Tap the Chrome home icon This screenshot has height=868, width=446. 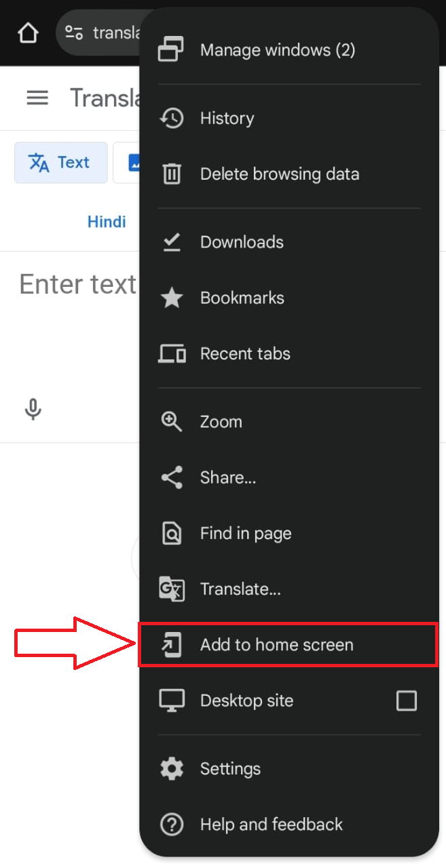click(28, 33)
